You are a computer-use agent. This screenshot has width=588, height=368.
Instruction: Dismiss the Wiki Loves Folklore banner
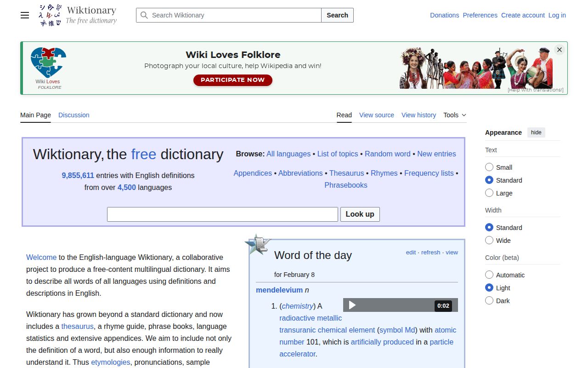pyautogui.click(x=559, y=49)
